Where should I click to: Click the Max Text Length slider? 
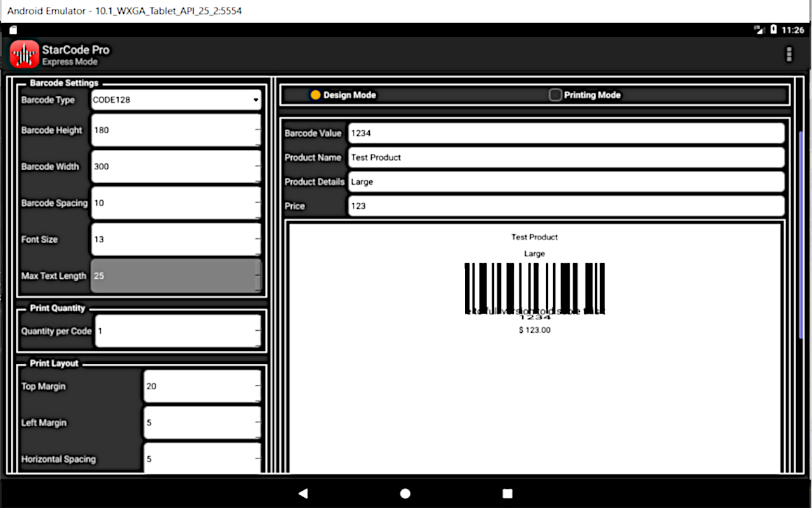coord(176,276)
